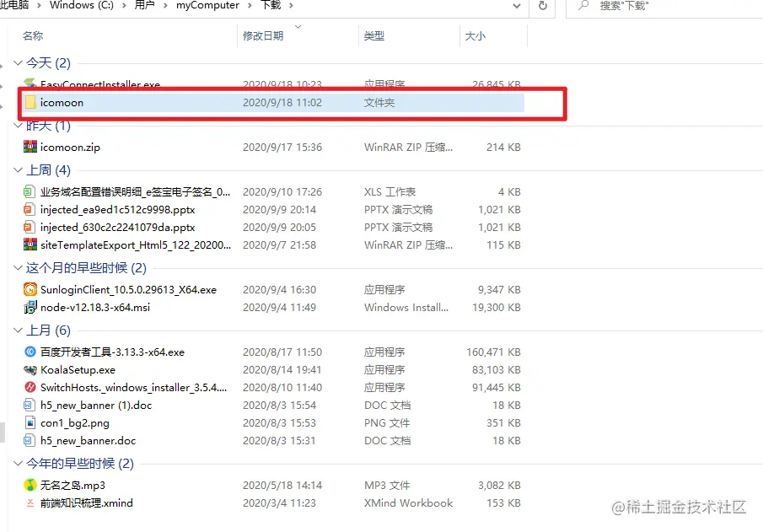Click the SwitchHosts installer icon

pos(30,388)
